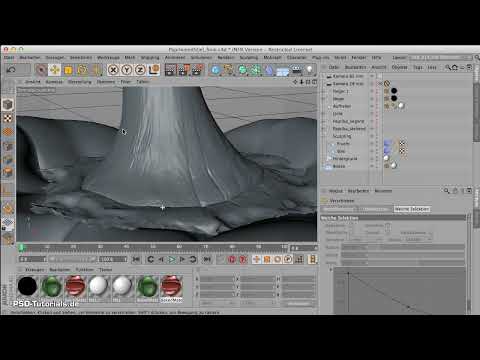Image resolution: width=480 pixels, height=360 pixels.
Task: Select the Live Selection tool
Action: 41,70
